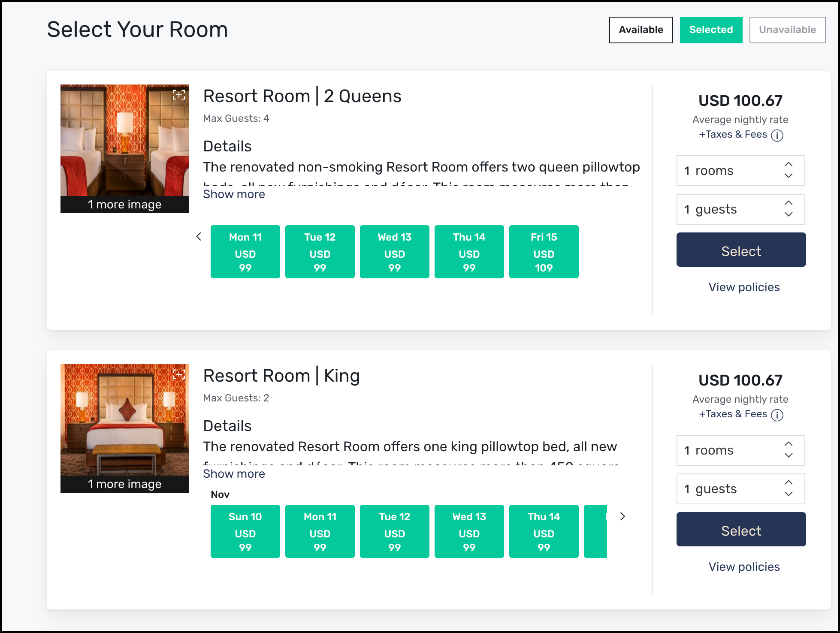The width and height of the screenshot is (840, 633).
Task: Pick Sun 10 date tile for King room
Action: 245,531
